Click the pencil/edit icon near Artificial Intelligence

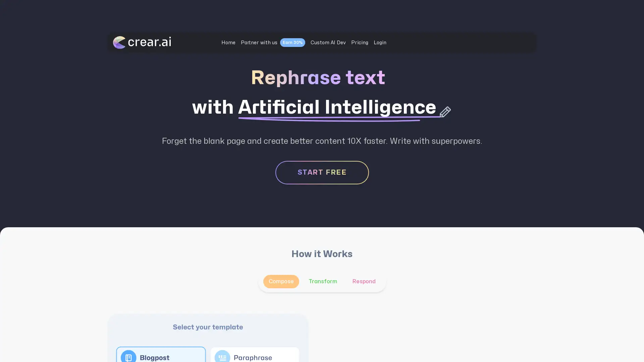pos(445,111)
